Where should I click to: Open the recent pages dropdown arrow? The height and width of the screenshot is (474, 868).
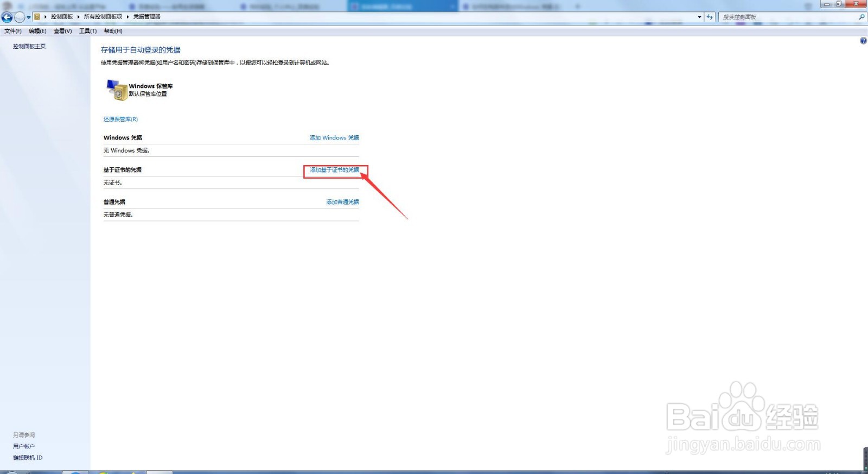point(29,17)
